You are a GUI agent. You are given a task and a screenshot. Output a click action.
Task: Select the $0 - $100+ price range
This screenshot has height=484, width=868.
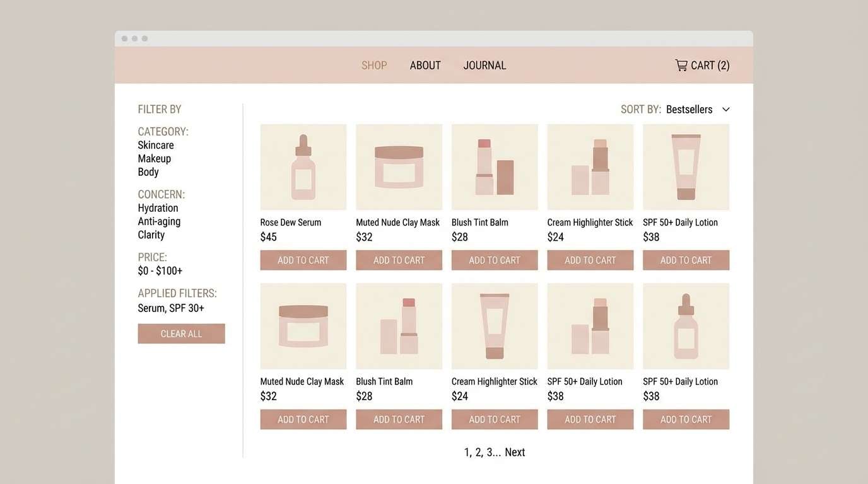[x=160, y=270]
